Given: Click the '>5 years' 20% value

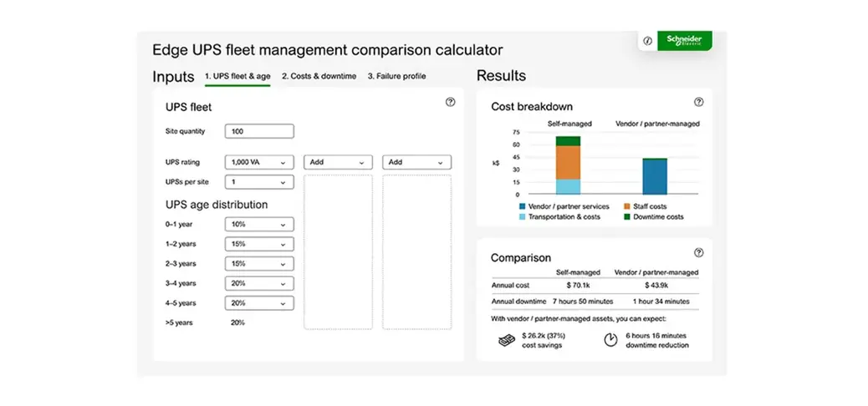Looking at the screenshot, I should point(237,322).
